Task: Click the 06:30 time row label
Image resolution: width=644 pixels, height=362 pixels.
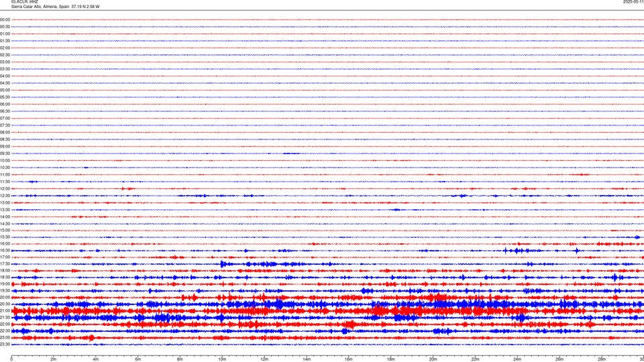Action: click(5, 111)
